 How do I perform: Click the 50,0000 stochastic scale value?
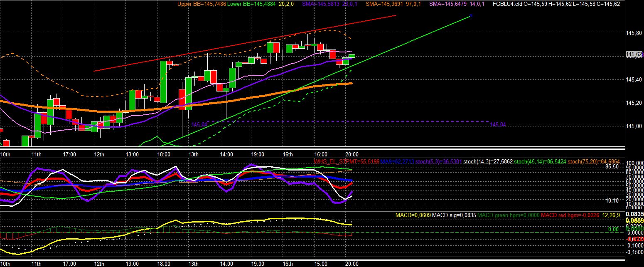pyautogui.click(x=634, y=185)
